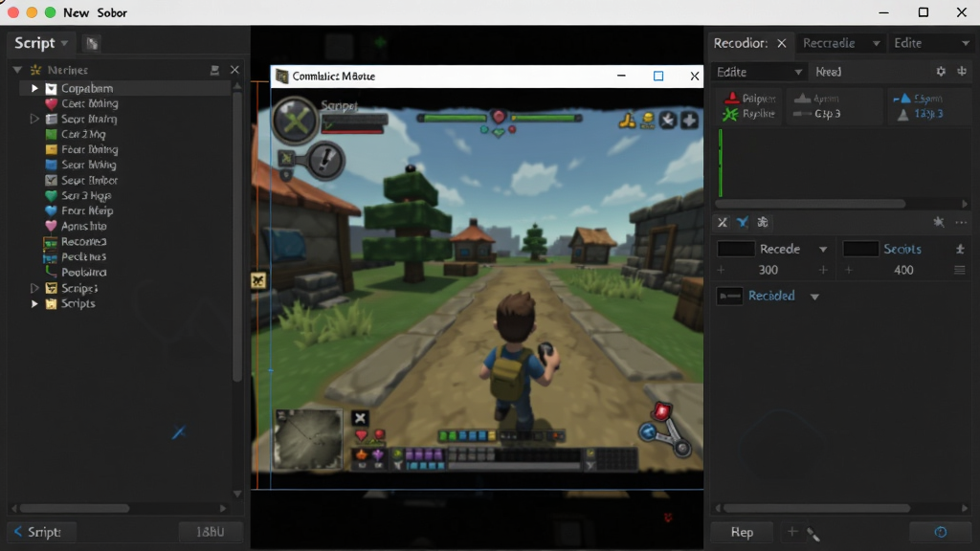Toggle the black swatch beside Recede
The image size is (980, 551).
pos(736,249)
